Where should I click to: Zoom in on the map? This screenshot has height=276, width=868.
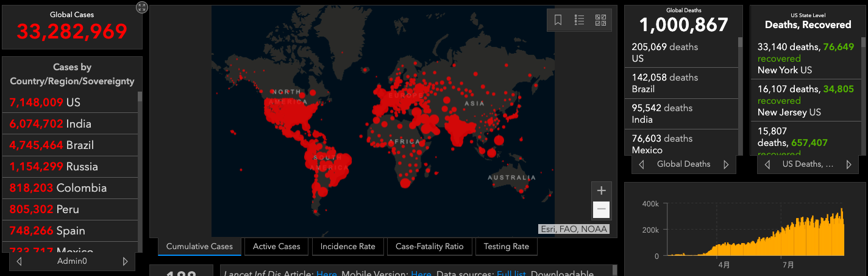(x=601, y=190)
